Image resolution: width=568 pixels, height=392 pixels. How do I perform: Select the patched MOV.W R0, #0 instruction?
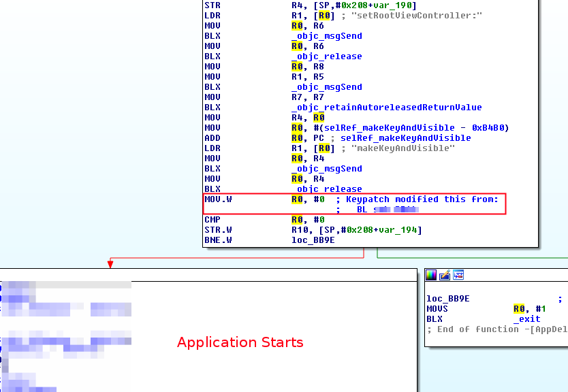click(x=264, y=199)
